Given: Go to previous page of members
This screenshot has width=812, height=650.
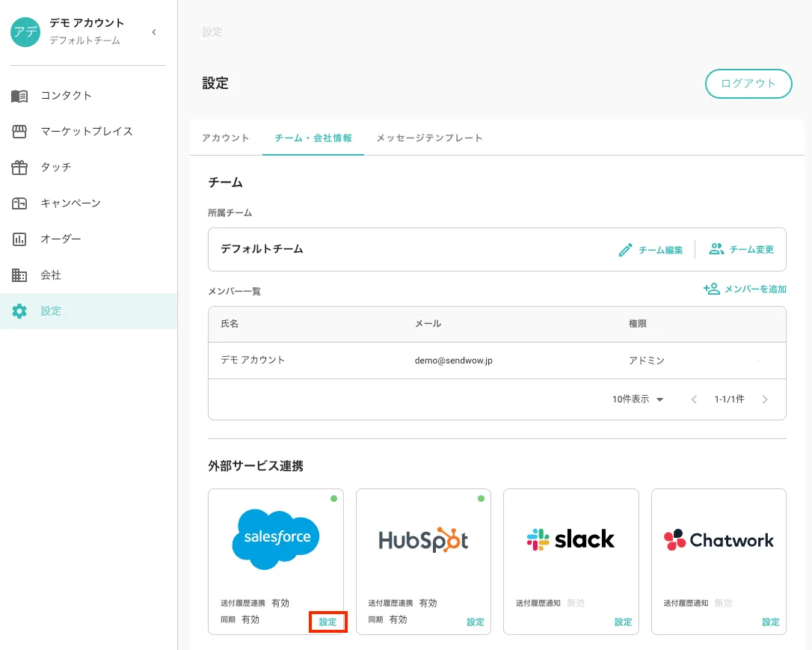Looking at the screenshot, I should coord(694,399).
